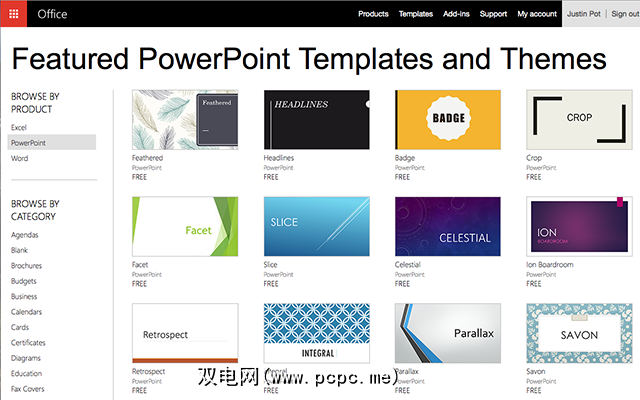
Task: Select PowerPoint in Browse by Product
Action: [52, 142]
